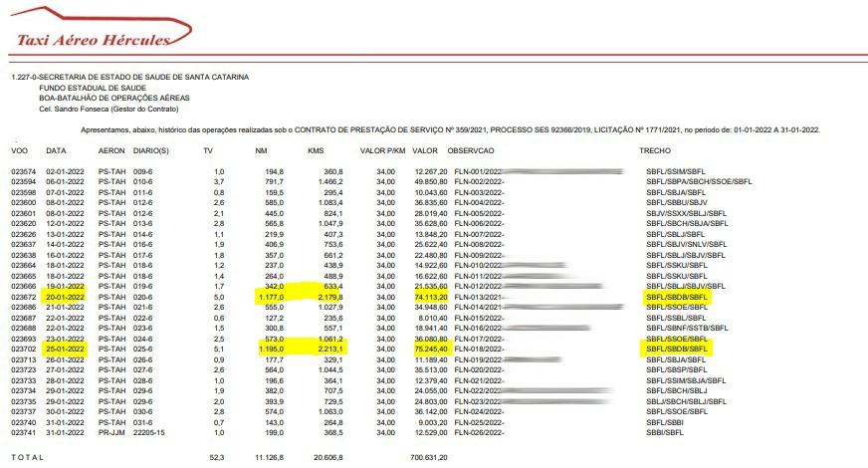Viewport: 868px width, 468px height.
Task: Select diary entry 22205-15
Action: click(149, 432)
